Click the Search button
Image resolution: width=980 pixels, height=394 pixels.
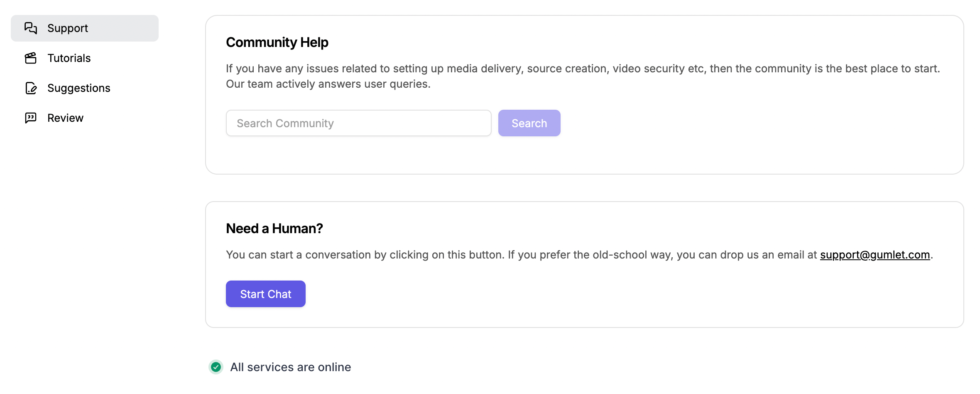tap(529, 123)
